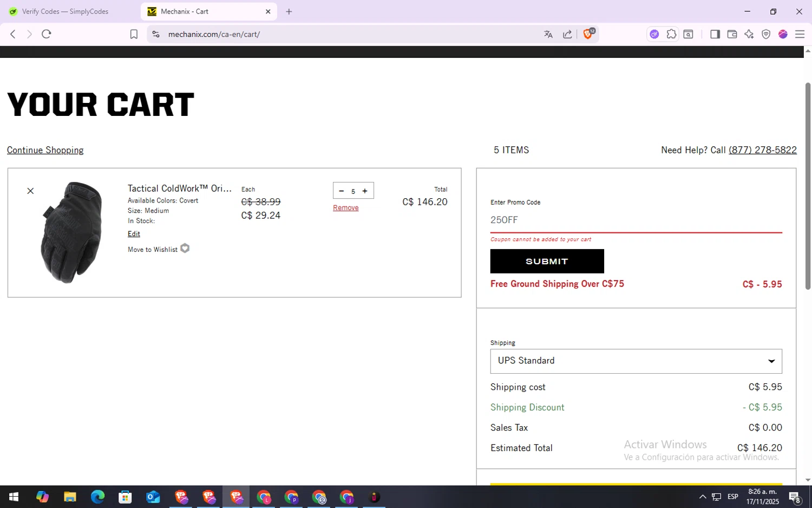Open the translate page icon

(548, 34)
